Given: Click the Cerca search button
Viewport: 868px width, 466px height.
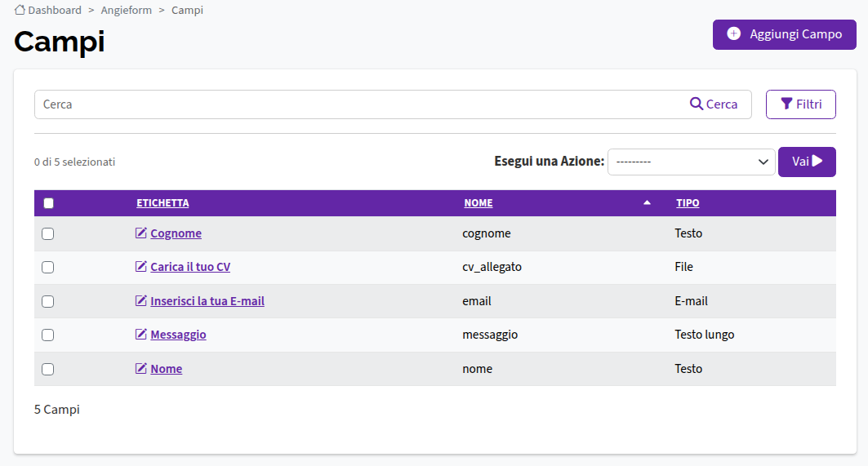Looking at the screenshot, I should click(714, 104).
